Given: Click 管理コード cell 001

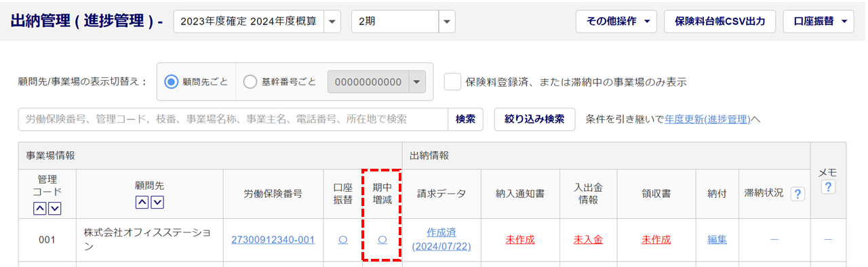Looking at the screenshot, I should coord(47,240).
